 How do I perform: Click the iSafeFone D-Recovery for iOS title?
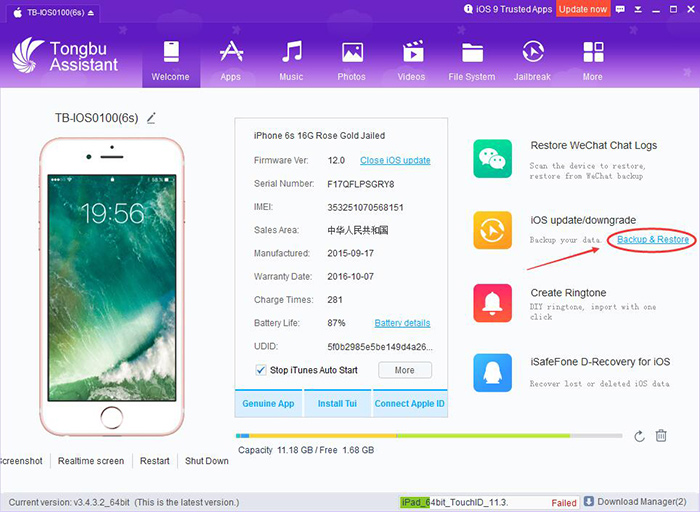600,362
